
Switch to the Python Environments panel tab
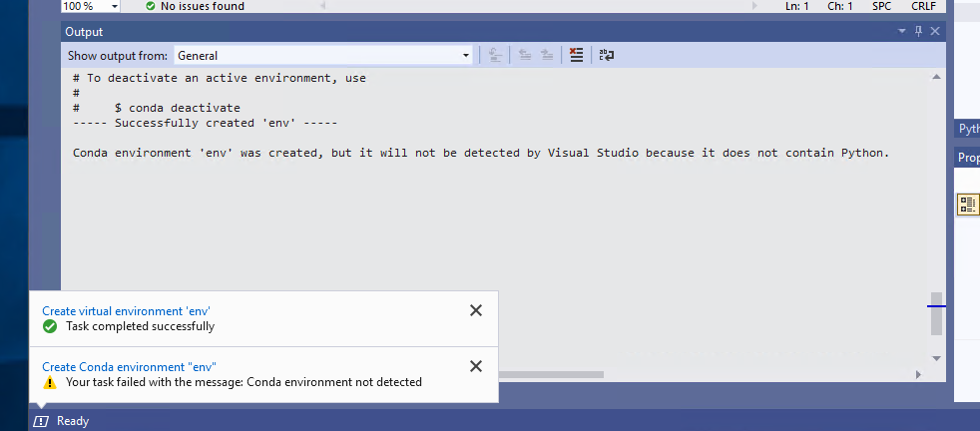click(x=969, y=129)
